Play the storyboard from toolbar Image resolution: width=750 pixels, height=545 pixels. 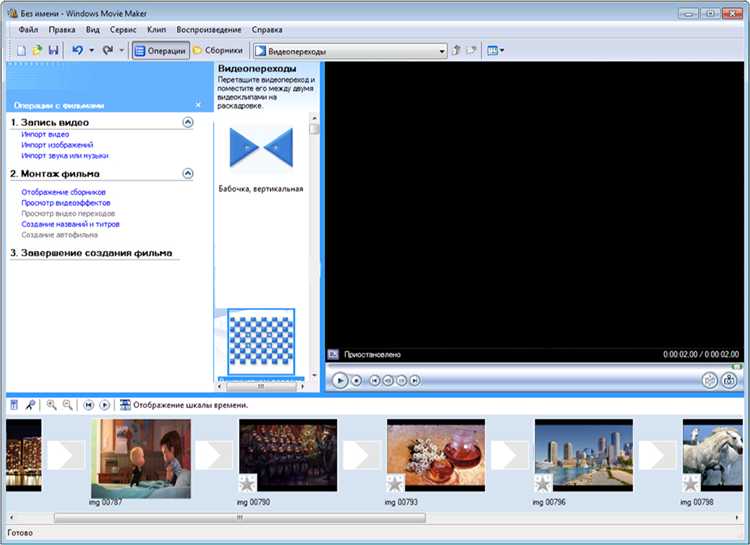coord(104,405)
